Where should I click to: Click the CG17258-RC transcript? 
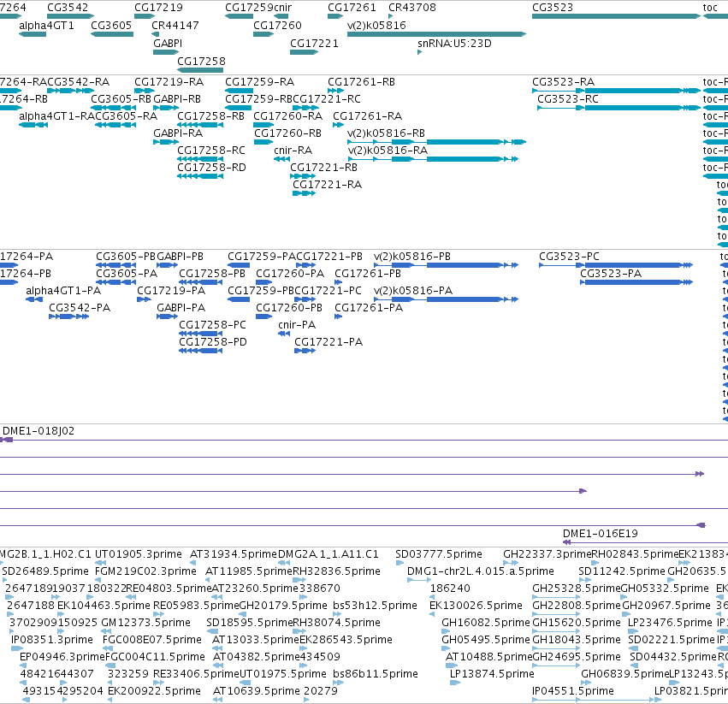[200, 159]
